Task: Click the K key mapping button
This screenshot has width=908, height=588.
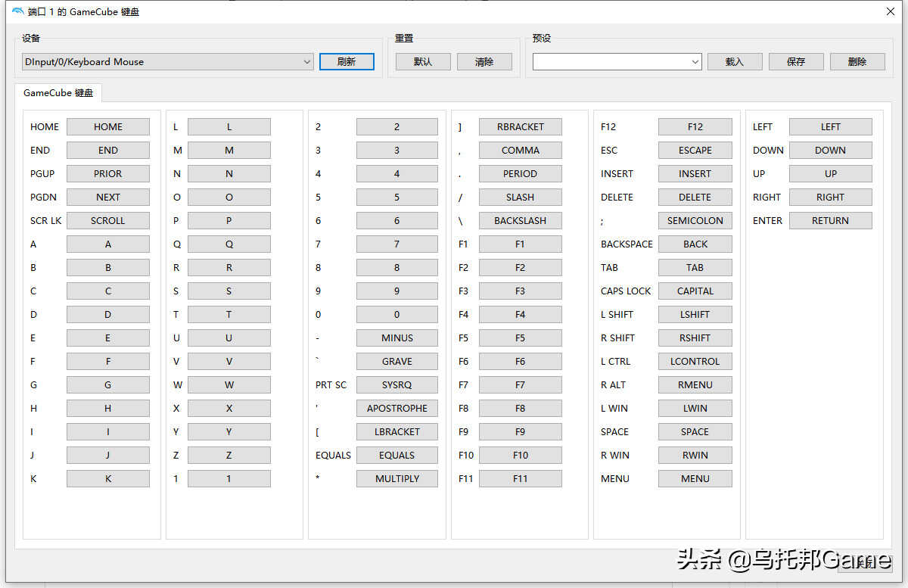Action: pyautogui.click(x=108, y=479)
